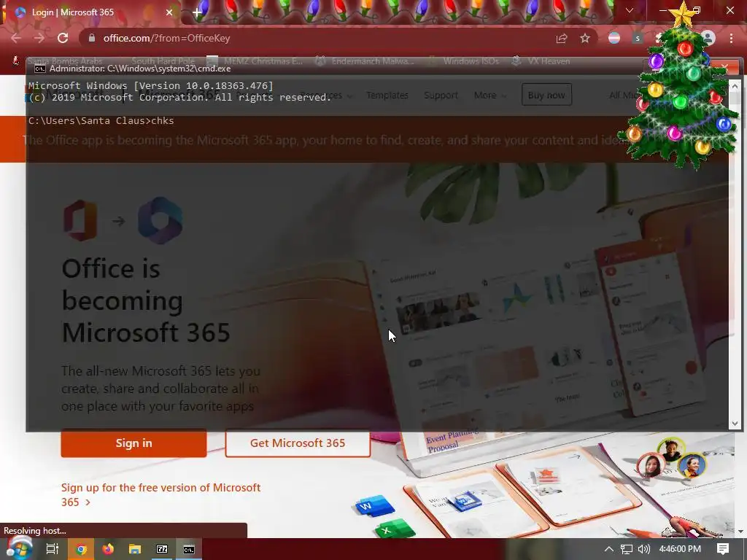Reload the office.com page
This screenshot has width=747, height=560.
pos(63,38)
